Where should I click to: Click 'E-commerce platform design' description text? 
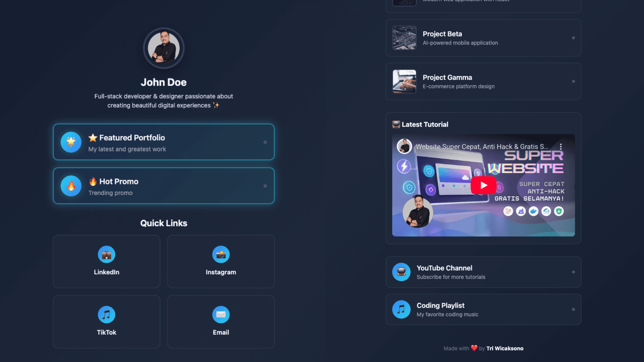[459, 86]
